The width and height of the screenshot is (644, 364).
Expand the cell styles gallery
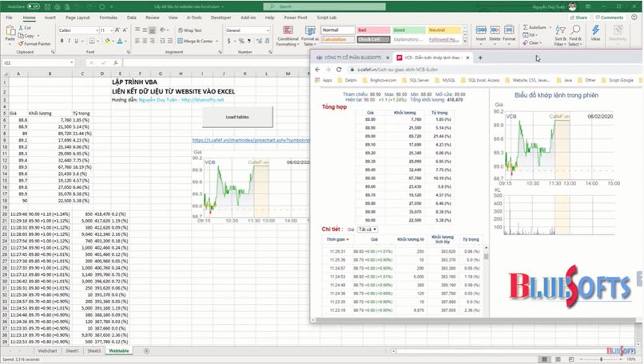click(x=465, y=42)
